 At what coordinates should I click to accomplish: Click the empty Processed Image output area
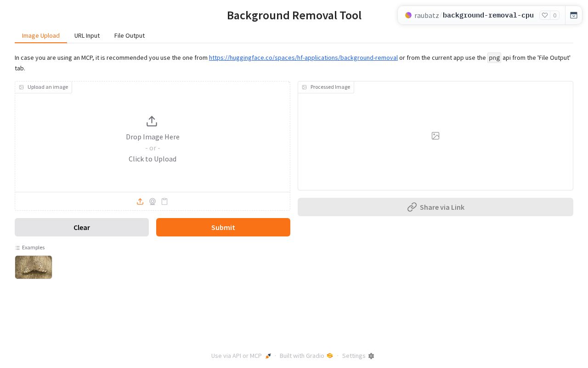tap(435, 136)
